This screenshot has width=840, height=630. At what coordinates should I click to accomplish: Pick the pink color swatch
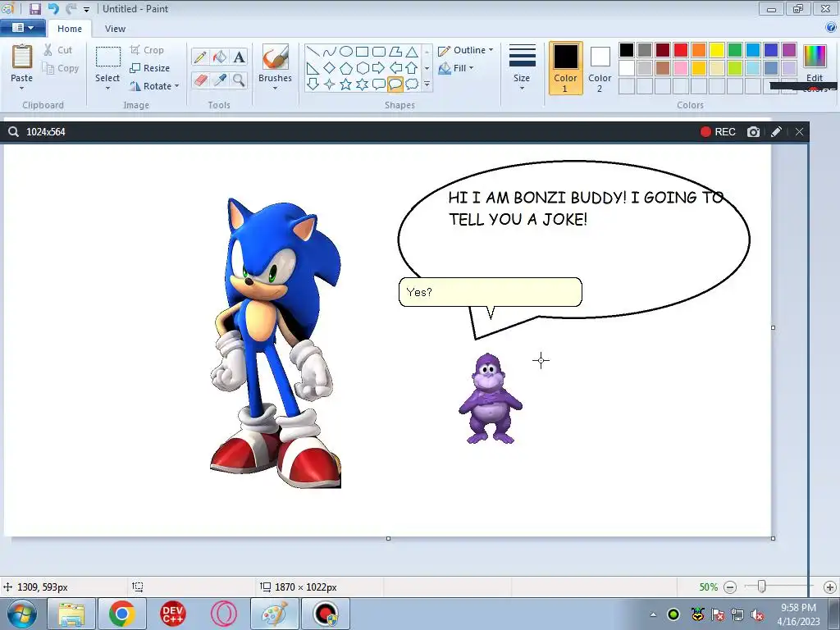tap(681, 68)
